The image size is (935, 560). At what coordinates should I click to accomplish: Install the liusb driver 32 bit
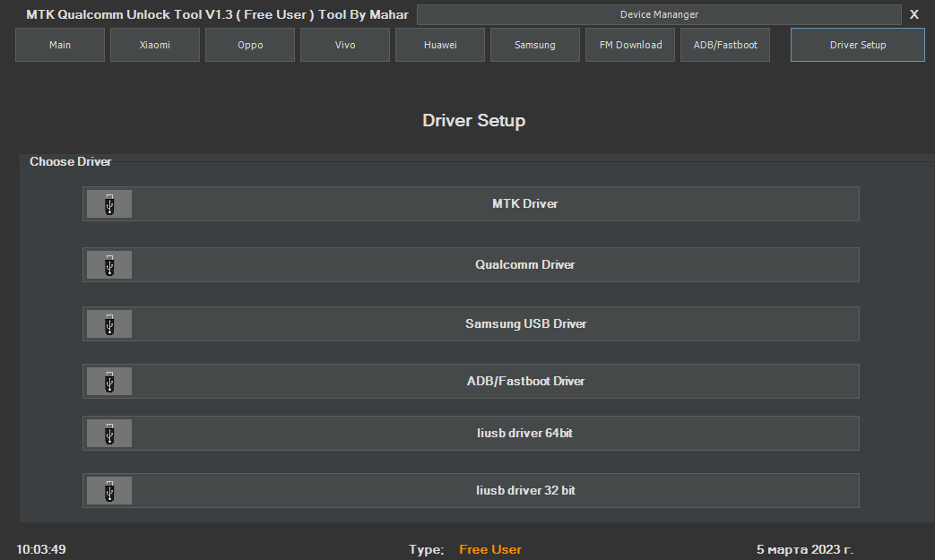click(x=471, y=491)
